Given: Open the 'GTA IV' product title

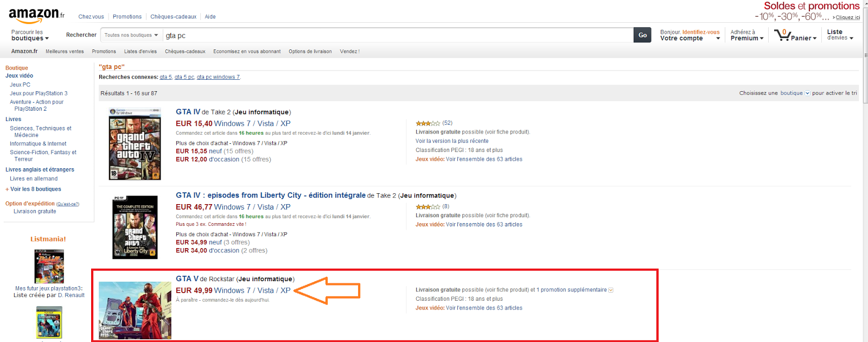Looking at the screenshot, I should point(188,112).
